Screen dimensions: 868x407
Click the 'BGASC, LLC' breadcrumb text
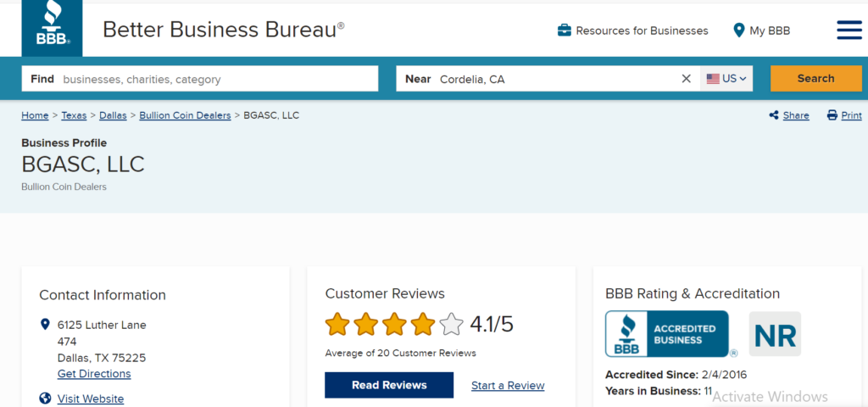[x=271, y=115]
